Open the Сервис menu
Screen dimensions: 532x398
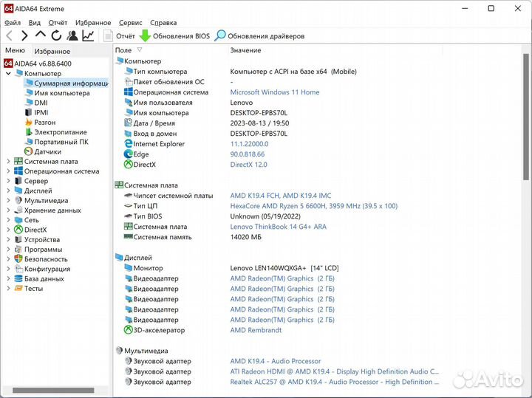(130, 23)
